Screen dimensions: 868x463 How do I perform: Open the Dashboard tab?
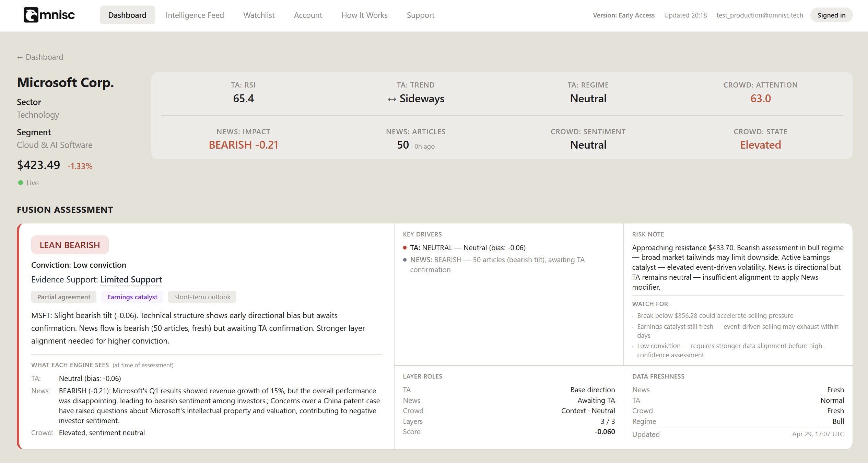pyautogui.click(x=127, y=15)
